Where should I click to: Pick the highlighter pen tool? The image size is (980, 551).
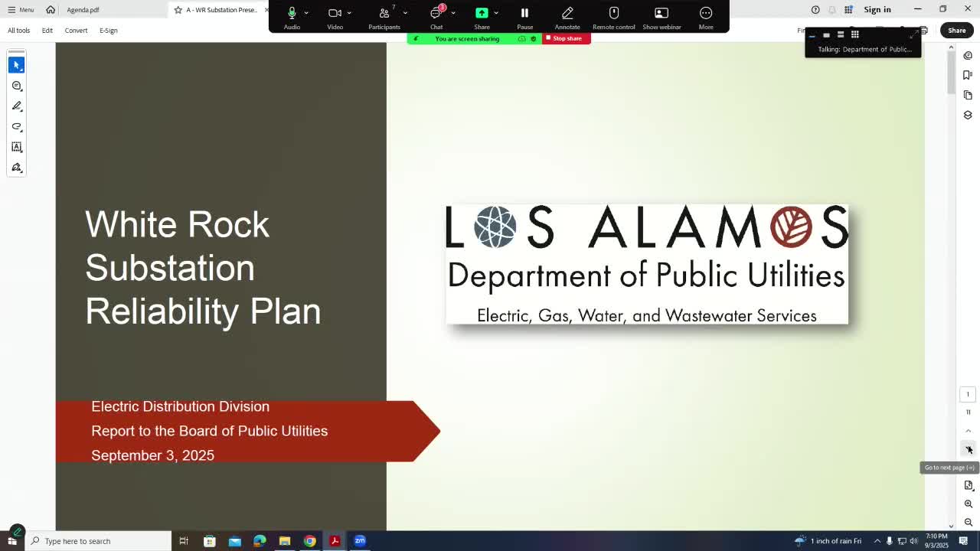tap(17, 106)
